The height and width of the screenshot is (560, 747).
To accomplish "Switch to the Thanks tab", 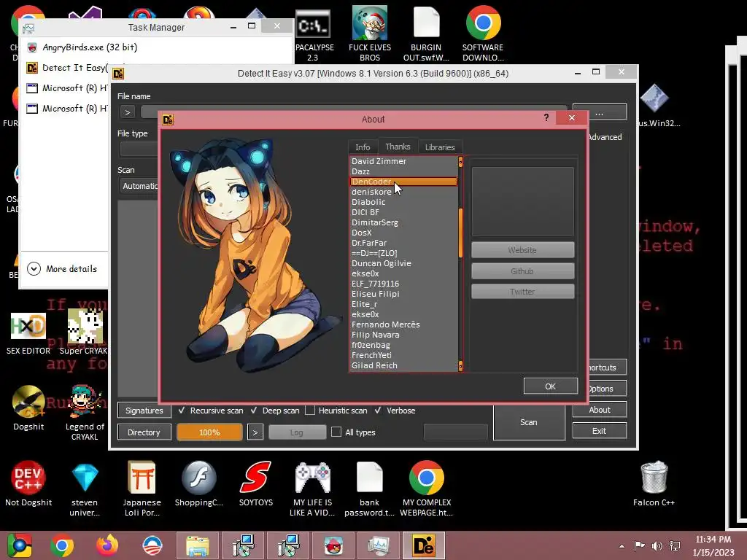I will pyautogui.click(x=398, y=147).
